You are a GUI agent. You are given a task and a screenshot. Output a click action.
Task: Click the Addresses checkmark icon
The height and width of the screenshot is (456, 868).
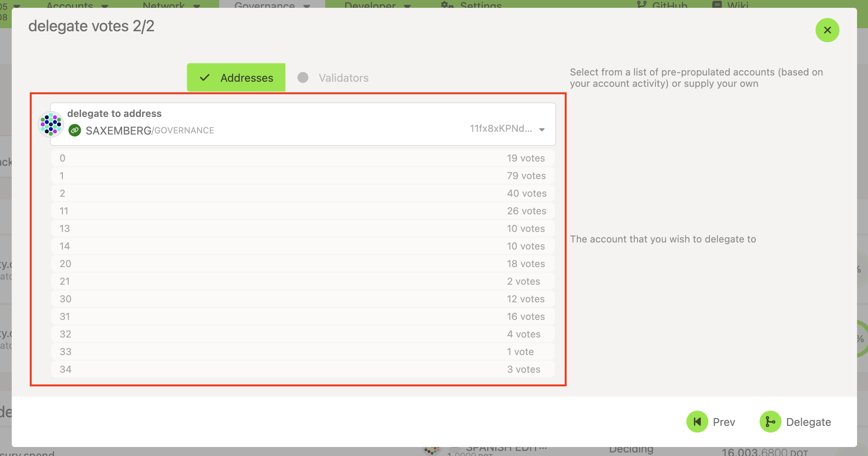(205, 77)
